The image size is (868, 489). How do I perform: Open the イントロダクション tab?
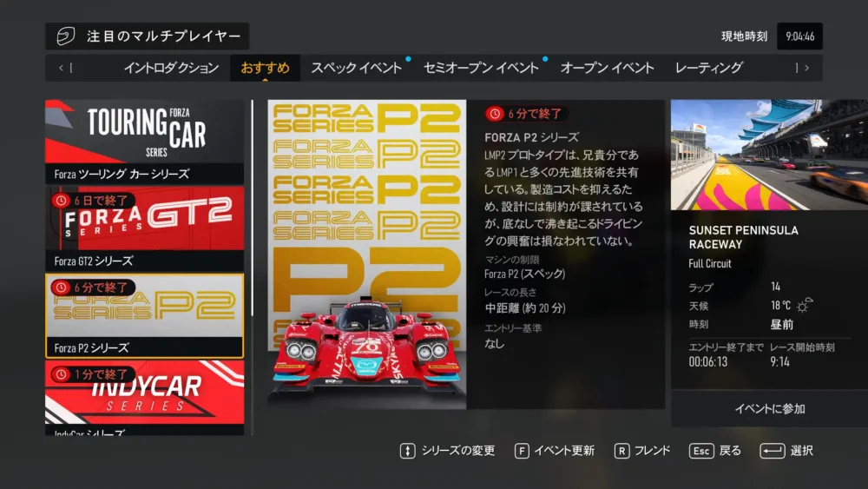(x=171, y=68)
